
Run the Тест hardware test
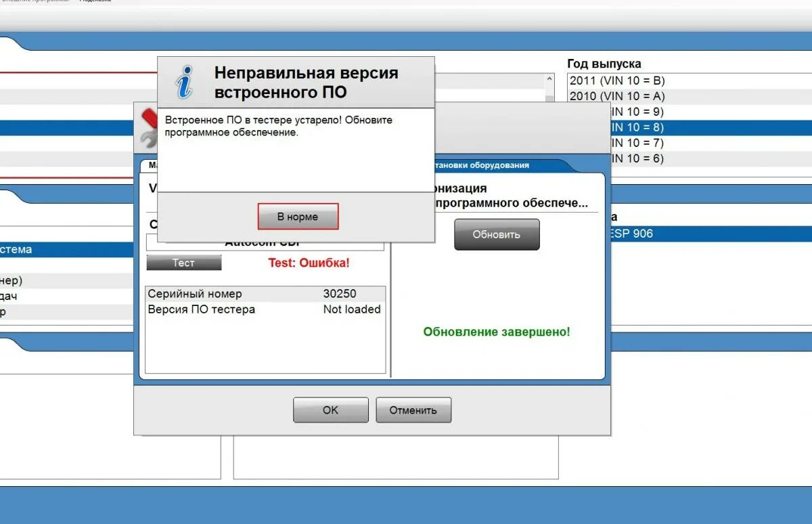(183, 262)
